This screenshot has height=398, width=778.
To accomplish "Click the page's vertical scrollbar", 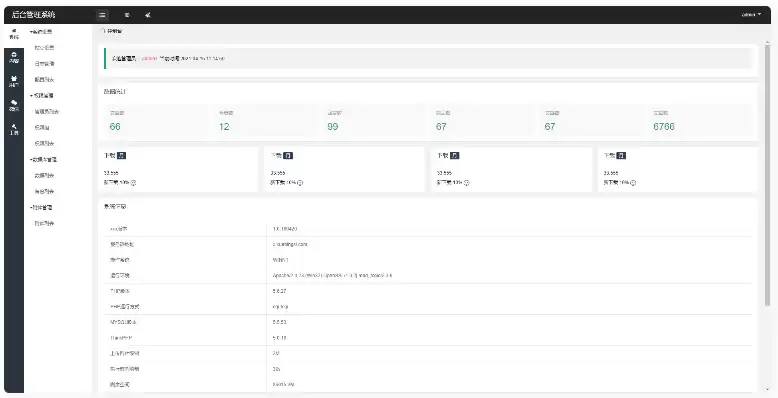I will click(x=768, y=174).
